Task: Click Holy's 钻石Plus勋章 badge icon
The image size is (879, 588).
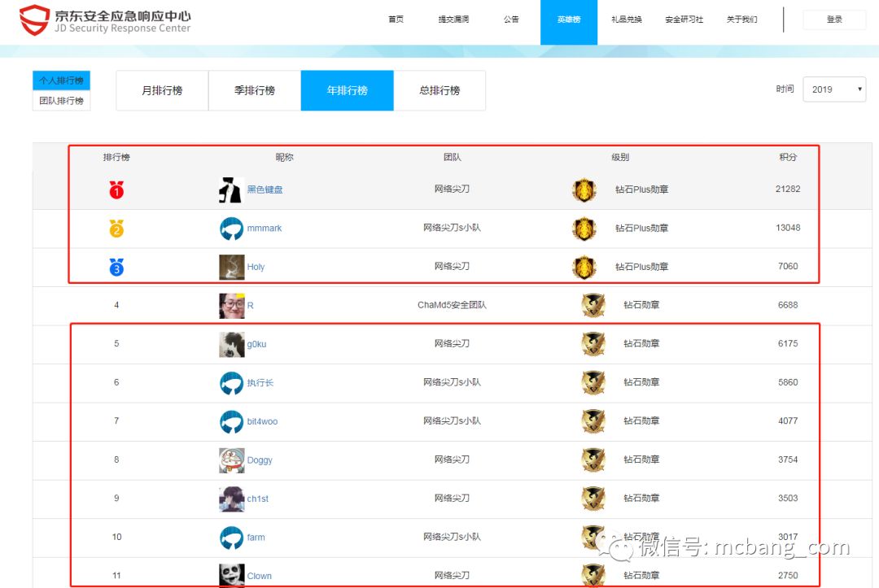Action: 584,268
